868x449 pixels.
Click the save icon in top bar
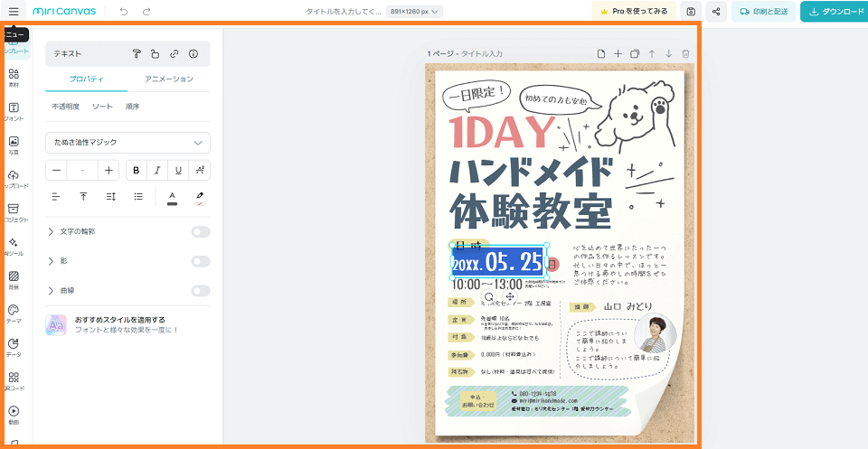pos(691,11)
